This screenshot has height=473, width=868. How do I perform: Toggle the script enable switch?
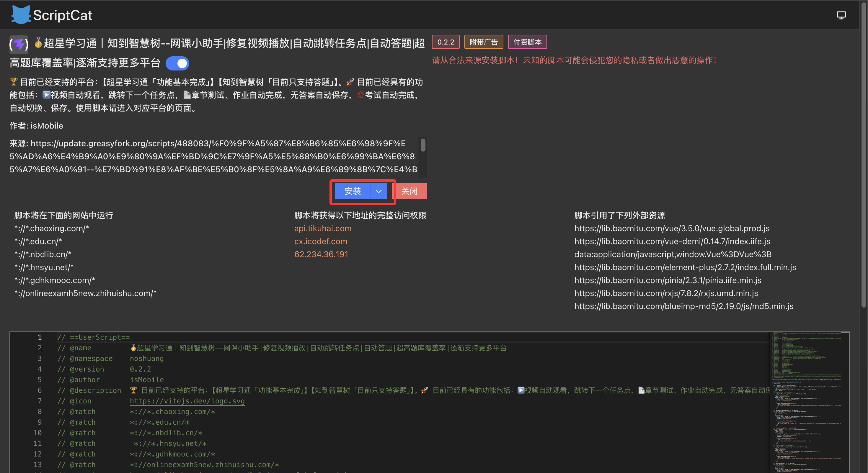point(177,63)
